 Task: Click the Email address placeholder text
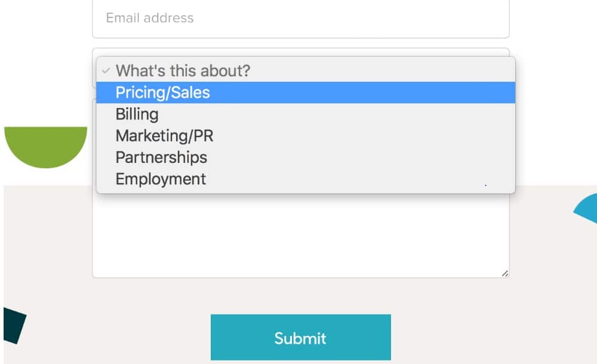pyautogui.click(x=148, y=18)
